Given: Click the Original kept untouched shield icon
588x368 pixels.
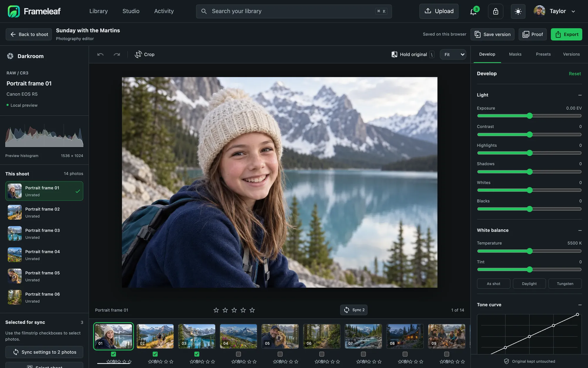Looking at the screenshot, I should click(506, 361).
